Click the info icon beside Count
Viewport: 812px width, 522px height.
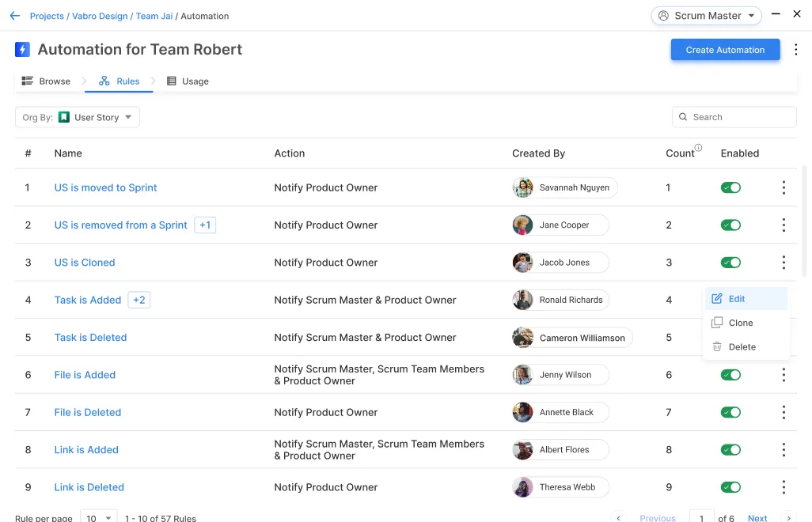698,148
